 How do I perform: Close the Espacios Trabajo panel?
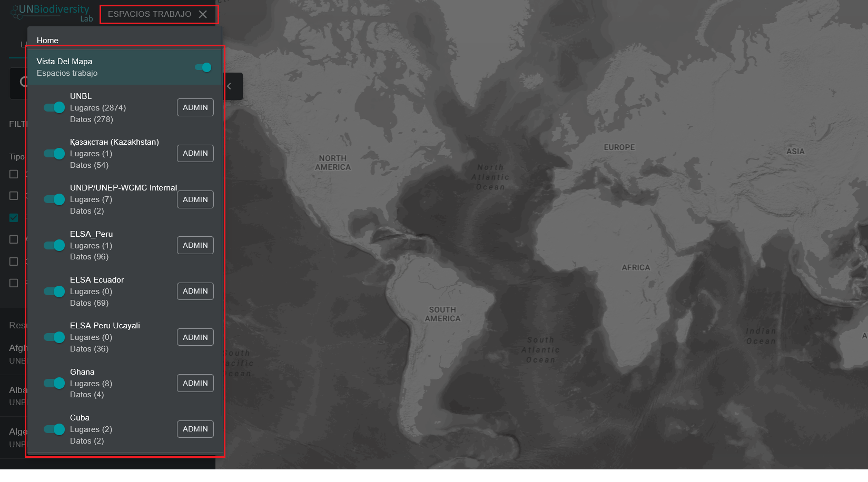[203, 14]
